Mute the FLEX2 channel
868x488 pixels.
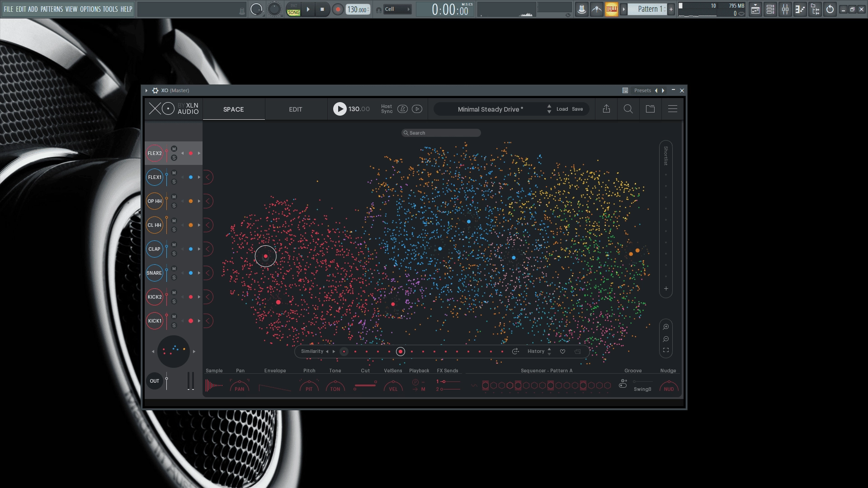click(x=174, y=149)
